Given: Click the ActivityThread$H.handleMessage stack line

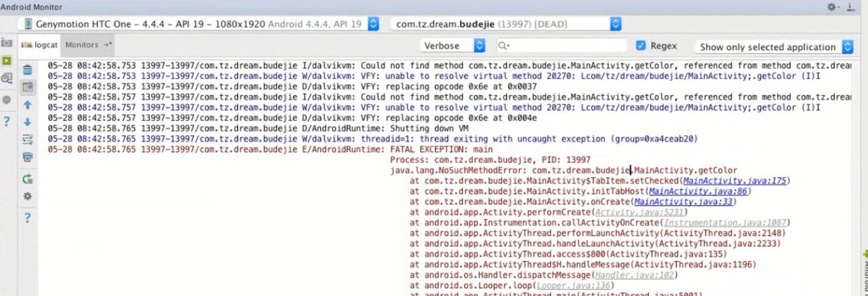Looking at the screenshot, I should [583, 265].
